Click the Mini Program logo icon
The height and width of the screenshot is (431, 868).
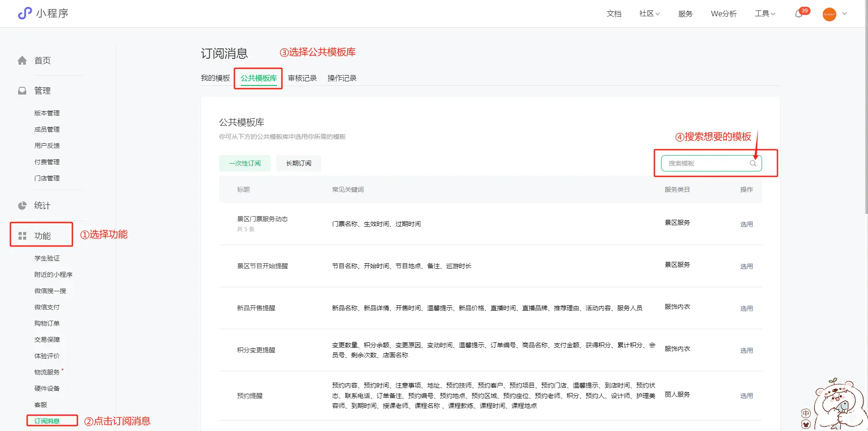click(25, 14)
